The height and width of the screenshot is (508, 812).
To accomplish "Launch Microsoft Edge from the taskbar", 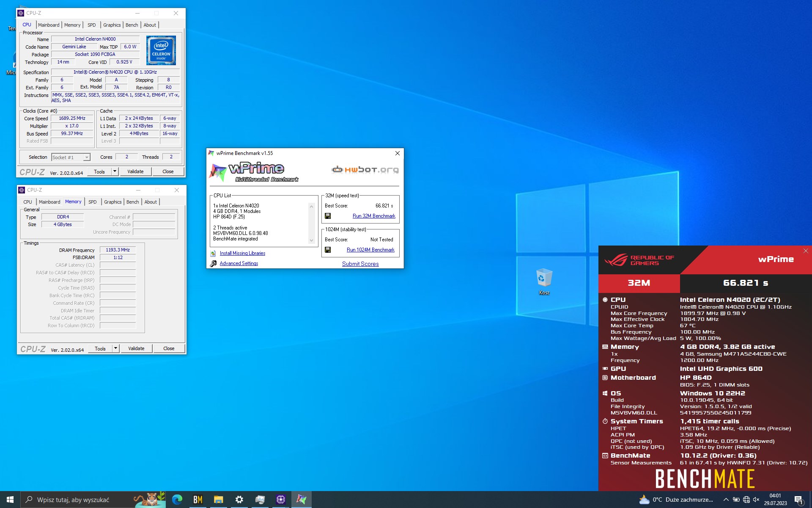I will (x=177, y=500).
